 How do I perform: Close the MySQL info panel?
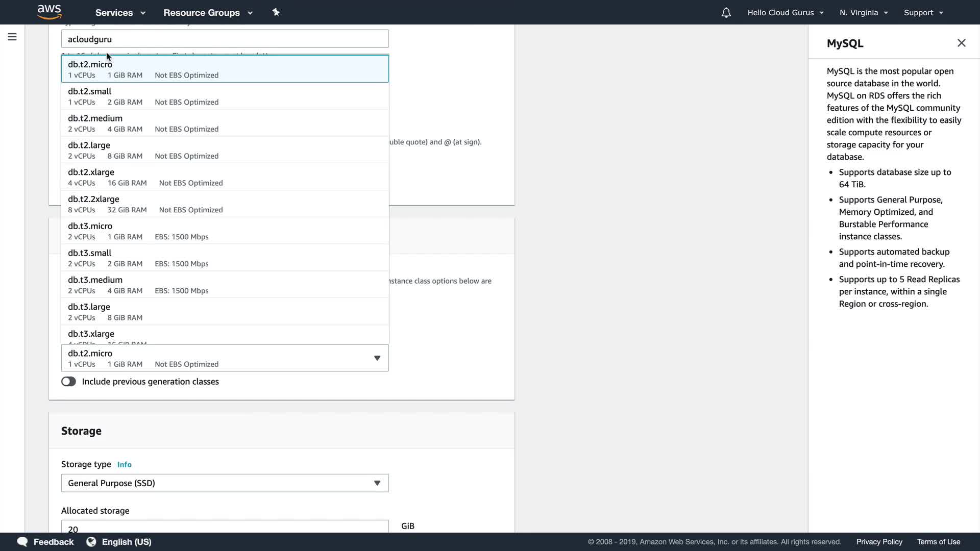pyautogui.click(x=961, y=43)
